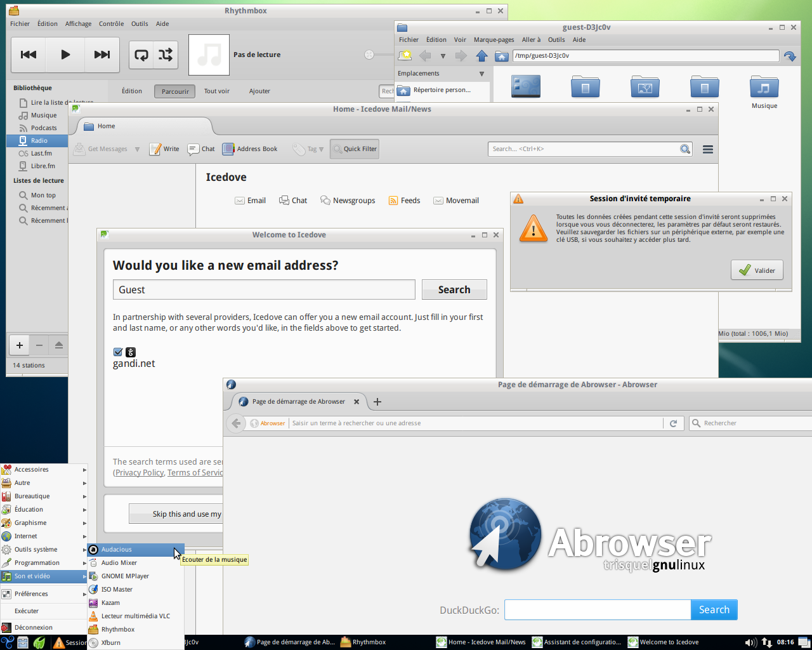Select Musique in Rhythmbox library
Image resolution: width=812 pixels, height=650 pixels.
tap(44, 115)
